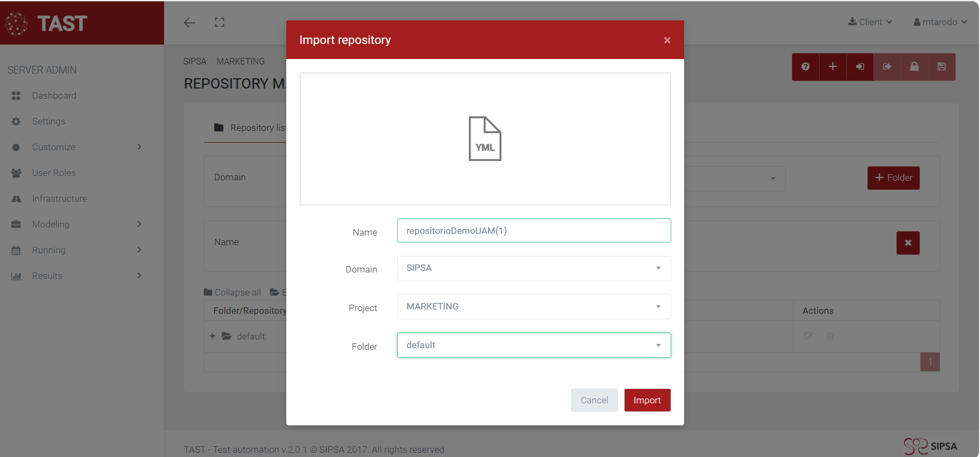Click the back arrow icon
The image size is (980, 457).
pos(189,23)
